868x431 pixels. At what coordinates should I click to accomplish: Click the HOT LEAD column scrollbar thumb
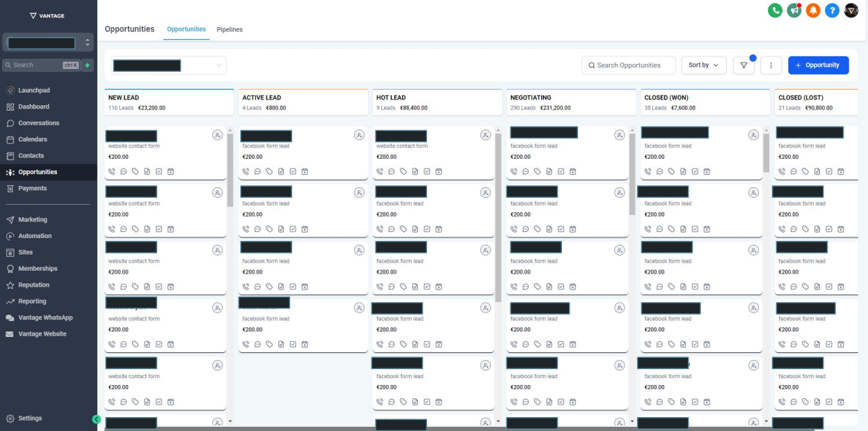coord(498,217)
